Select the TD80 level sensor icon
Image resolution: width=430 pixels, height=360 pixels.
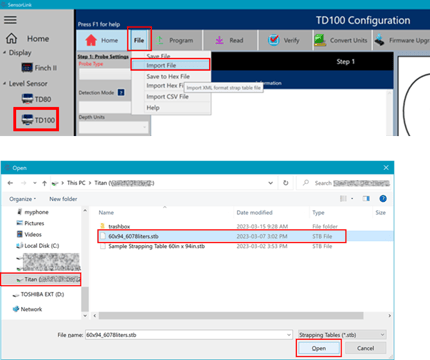coord(27,99)
